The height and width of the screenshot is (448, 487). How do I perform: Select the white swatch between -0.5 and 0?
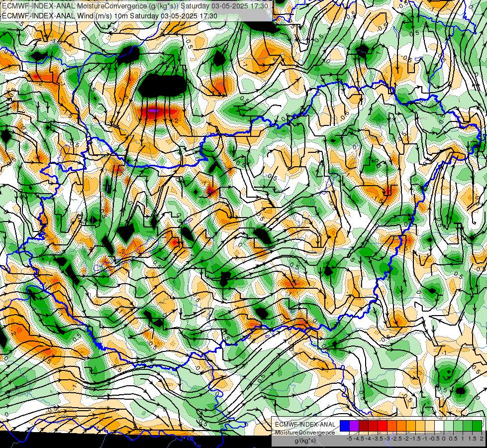point(439,426)
